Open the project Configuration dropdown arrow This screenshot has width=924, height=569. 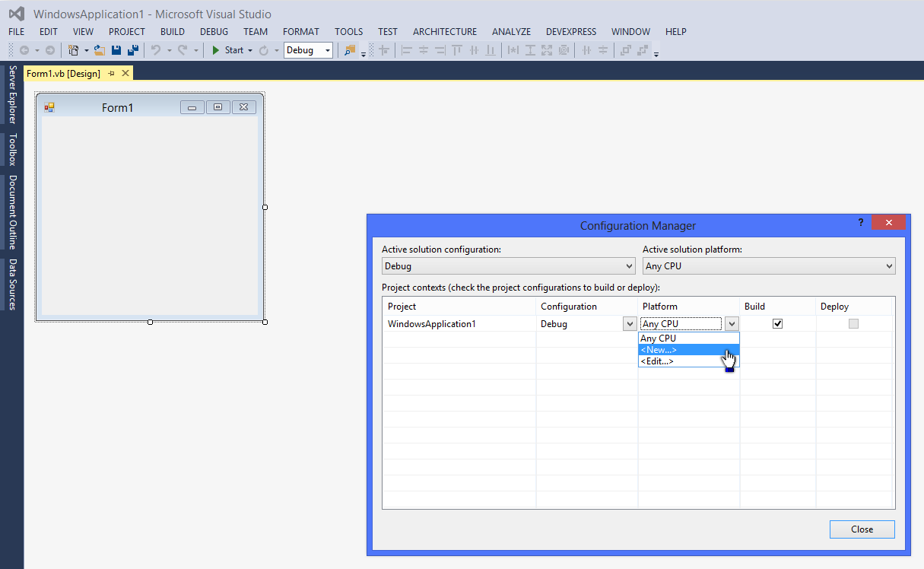(x=630, y=323)
